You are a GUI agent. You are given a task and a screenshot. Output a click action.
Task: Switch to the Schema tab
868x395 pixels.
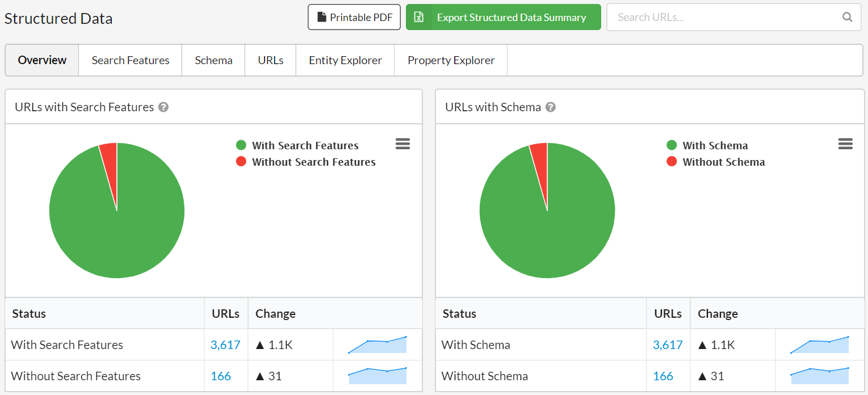pos(213,60)
